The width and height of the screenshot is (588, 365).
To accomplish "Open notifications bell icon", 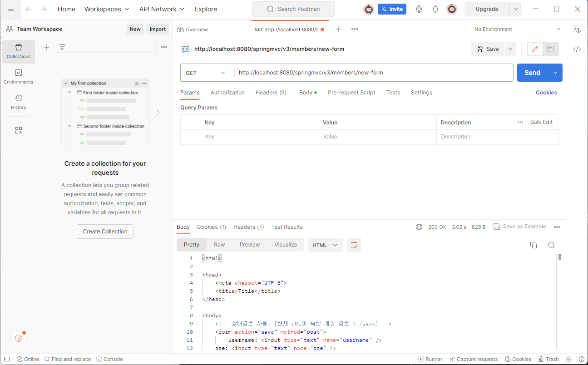I will coord(435,9).
